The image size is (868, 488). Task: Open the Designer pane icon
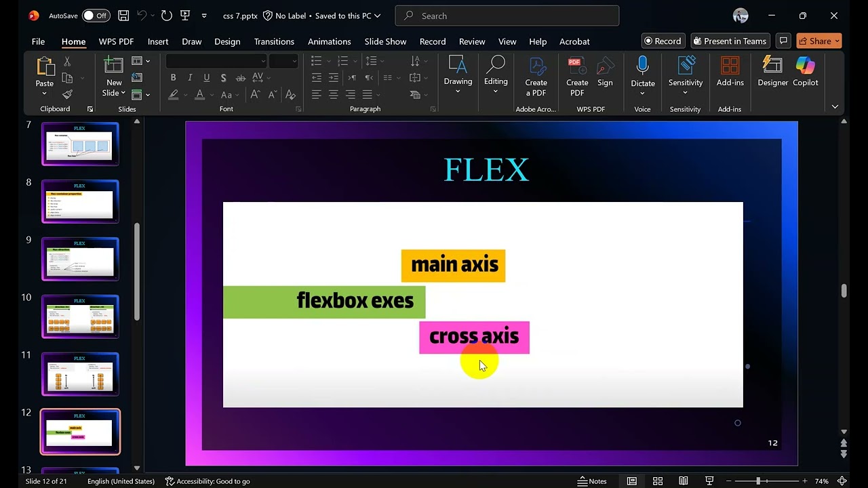773,66
